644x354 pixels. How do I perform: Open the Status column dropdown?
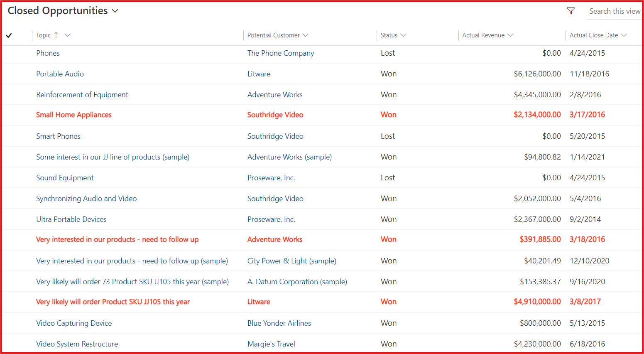[403, 35]
